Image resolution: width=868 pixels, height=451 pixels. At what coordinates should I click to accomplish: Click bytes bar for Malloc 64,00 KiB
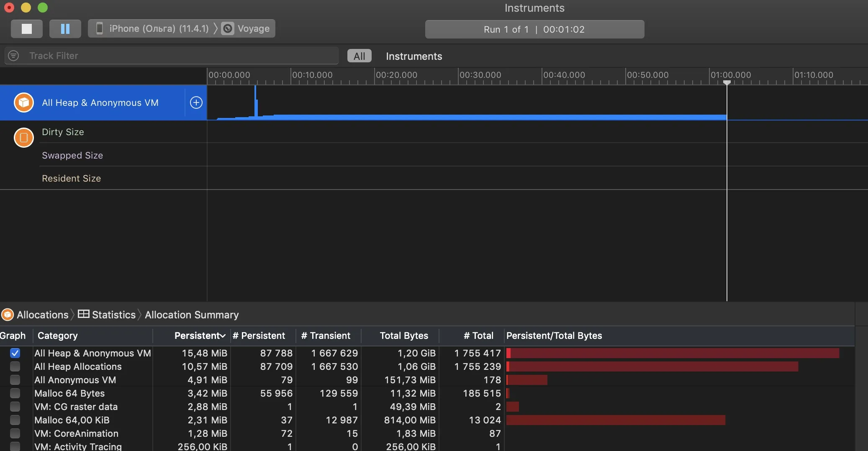pyautogui.click(x=616, y=420)
